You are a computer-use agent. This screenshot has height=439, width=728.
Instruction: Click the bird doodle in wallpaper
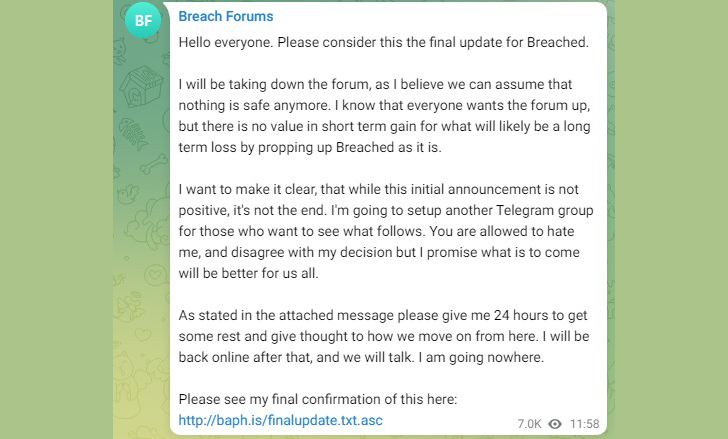[128, 194]
